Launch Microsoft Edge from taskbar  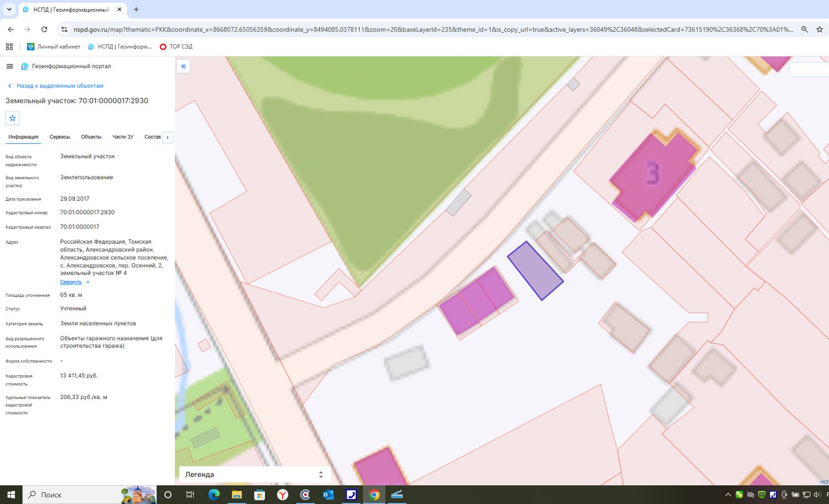pyautogui.click(x=214, y=495)
